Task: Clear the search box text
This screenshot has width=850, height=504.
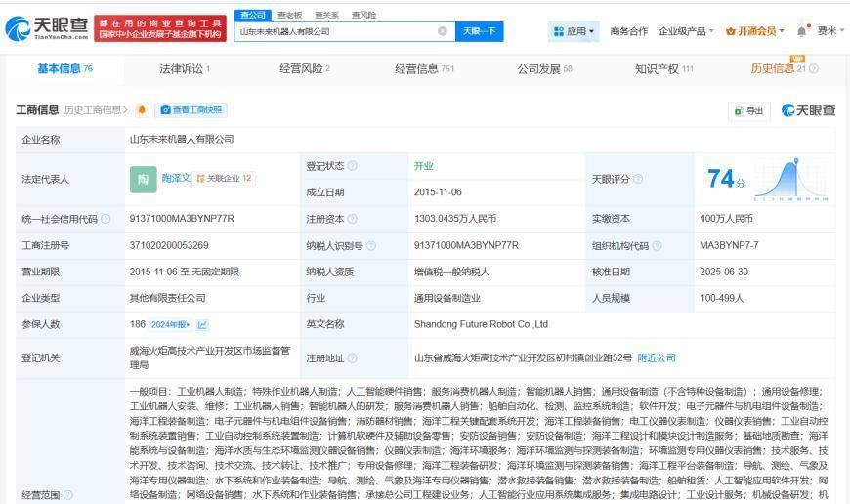Action: (x=443, y=31)
